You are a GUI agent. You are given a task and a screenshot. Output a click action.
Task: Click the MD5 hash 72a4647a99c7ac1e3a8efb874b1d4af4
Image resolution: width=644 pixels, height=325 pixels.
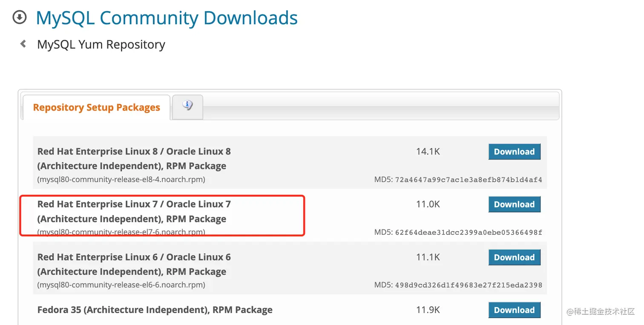pyautogui.click(x=469, y=180)
